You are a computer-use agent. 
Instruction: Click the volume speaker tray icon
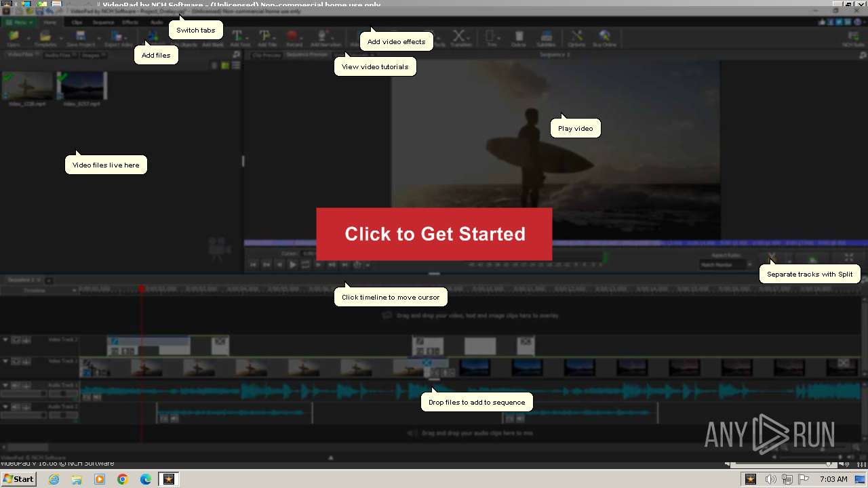(771, 479)
